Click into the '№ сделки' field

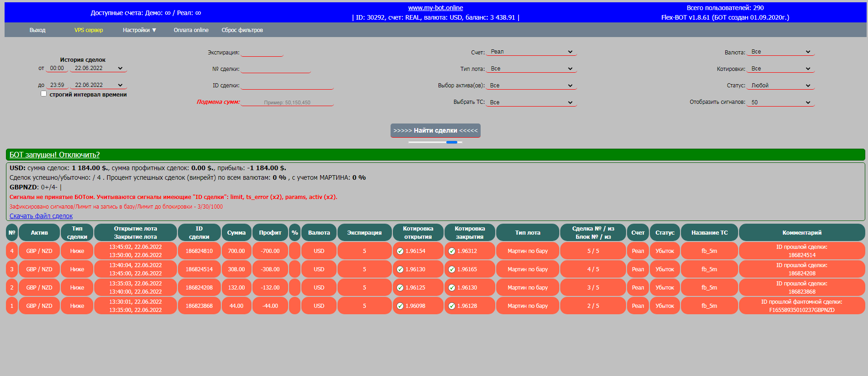[276, 69]
